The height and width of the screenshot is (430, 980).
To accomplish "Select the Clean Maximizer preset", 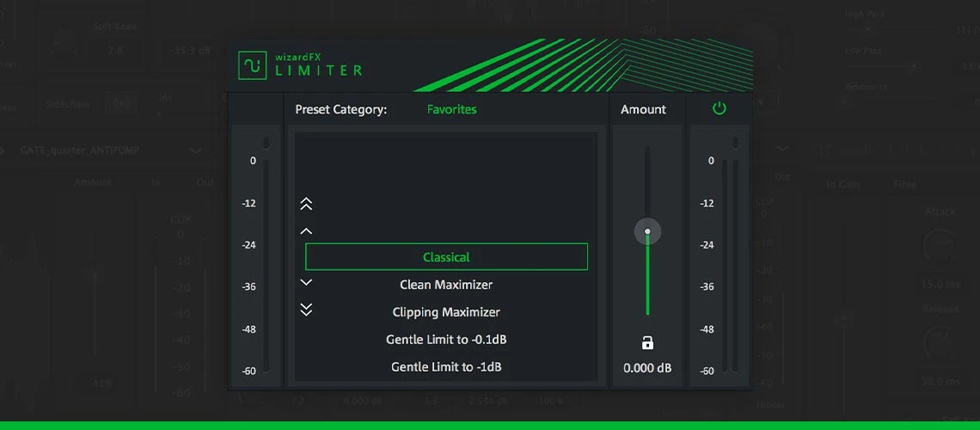I will [x=446, y=285].
